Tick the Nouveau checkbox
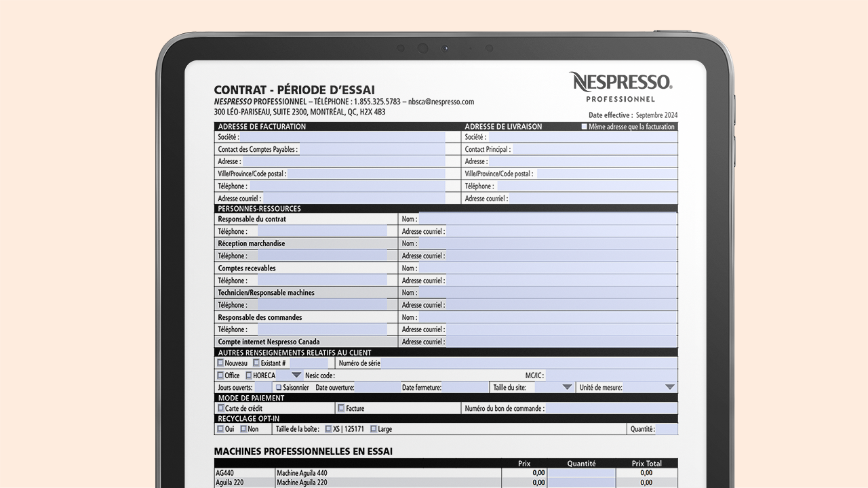 (x=220, y=363)
